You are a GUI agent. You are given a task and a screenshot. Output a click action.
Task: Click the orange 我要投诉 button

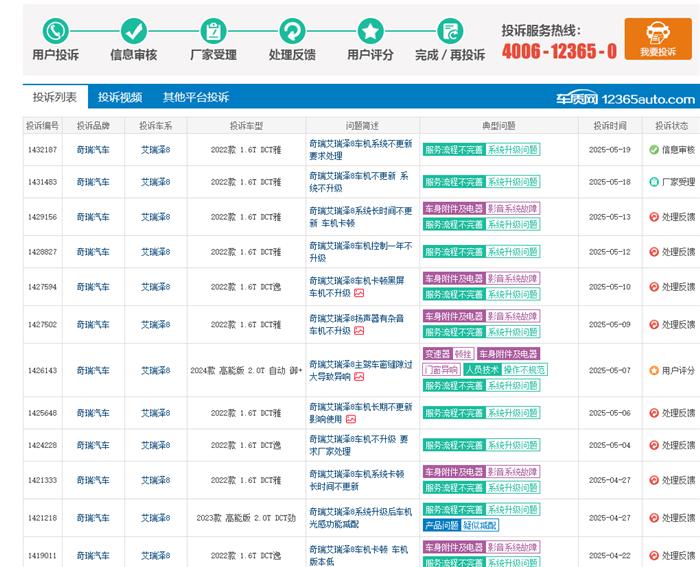point(658,39)
